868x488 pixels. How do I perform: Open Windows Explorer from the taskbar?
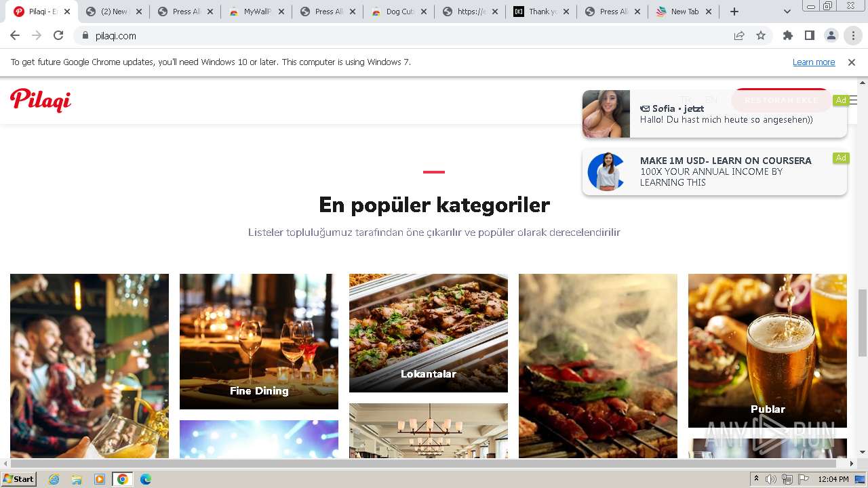click(77, 479)
